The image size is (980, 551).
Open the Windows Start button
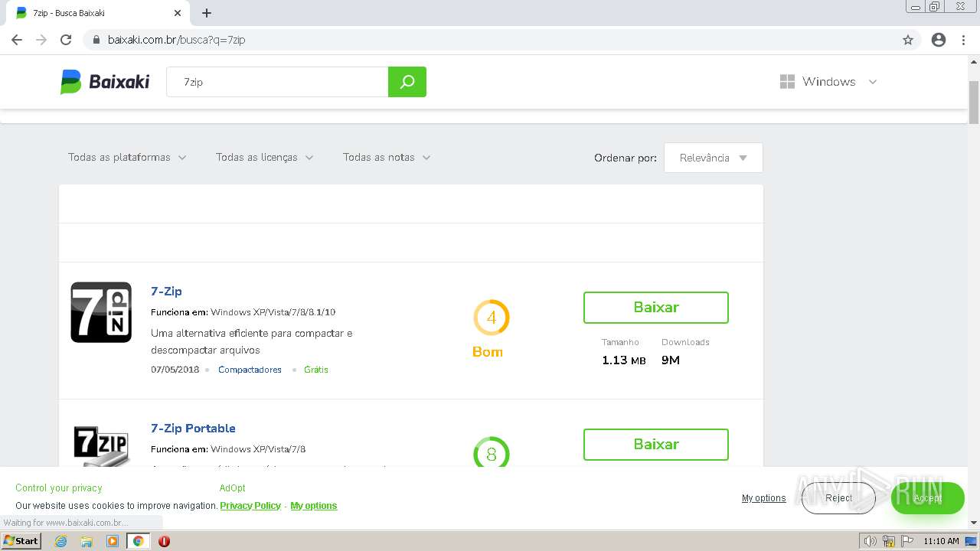pos(21,541)
